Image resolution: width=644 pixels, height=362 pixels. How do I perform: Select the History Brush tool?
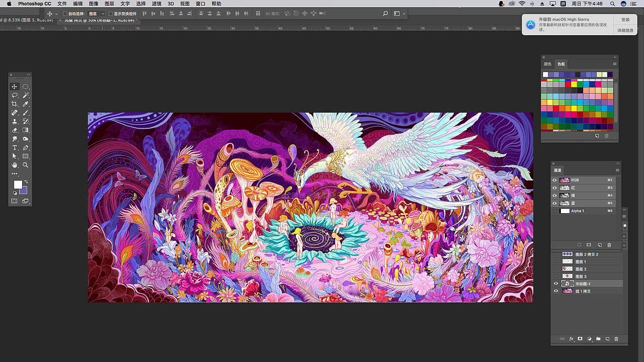coord(26,121)
